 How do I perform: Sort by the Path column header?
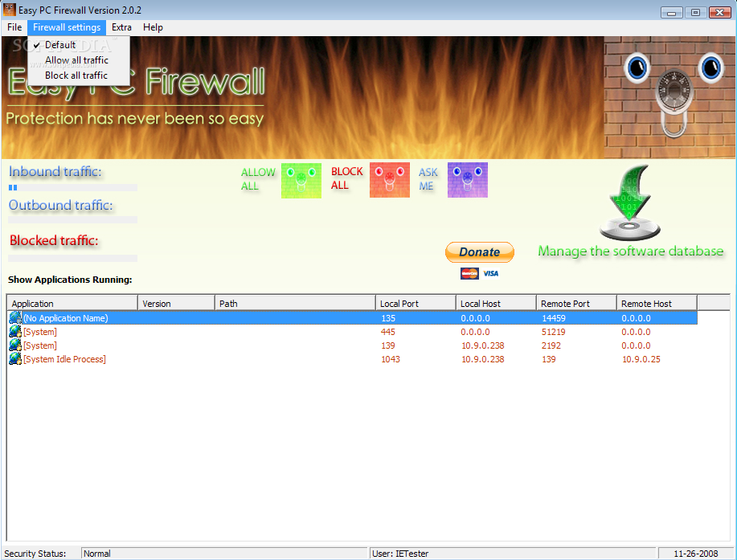click(295, 304)
